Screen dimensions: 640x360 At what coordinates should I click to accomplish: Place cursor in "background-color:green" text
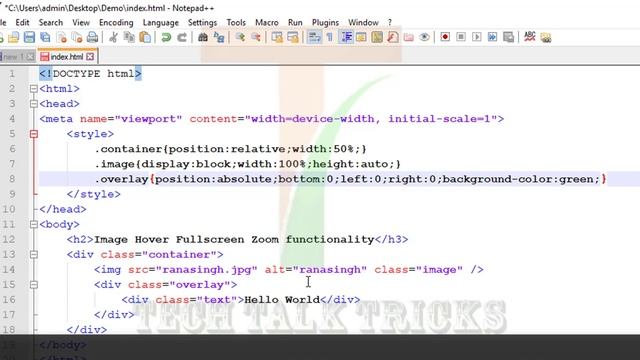click(518, 179)
